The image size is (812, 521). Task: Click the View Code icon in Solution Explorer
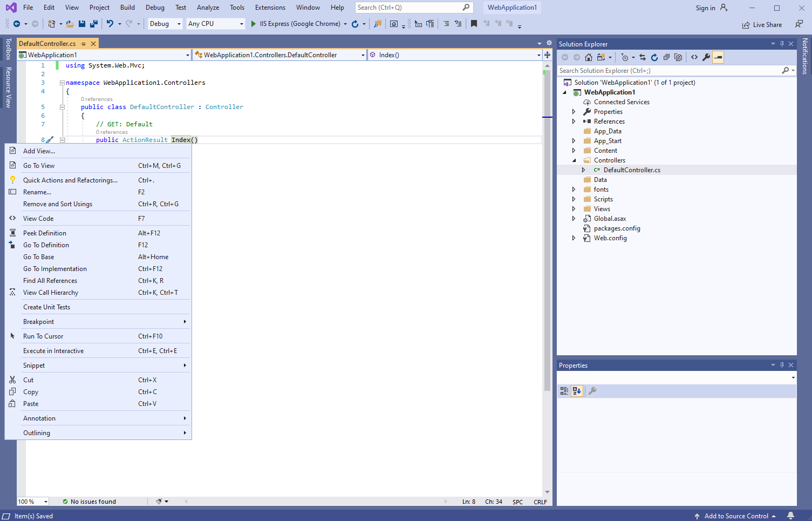coord(694,57)
